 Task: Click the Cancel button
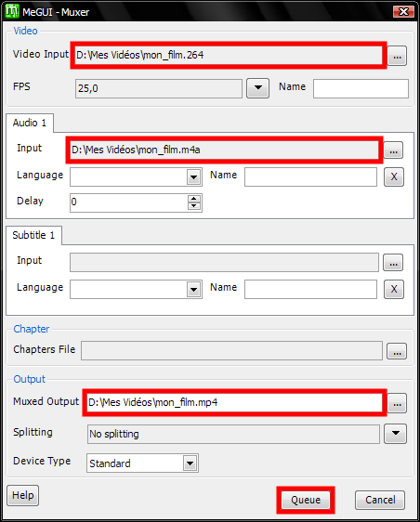380,500
